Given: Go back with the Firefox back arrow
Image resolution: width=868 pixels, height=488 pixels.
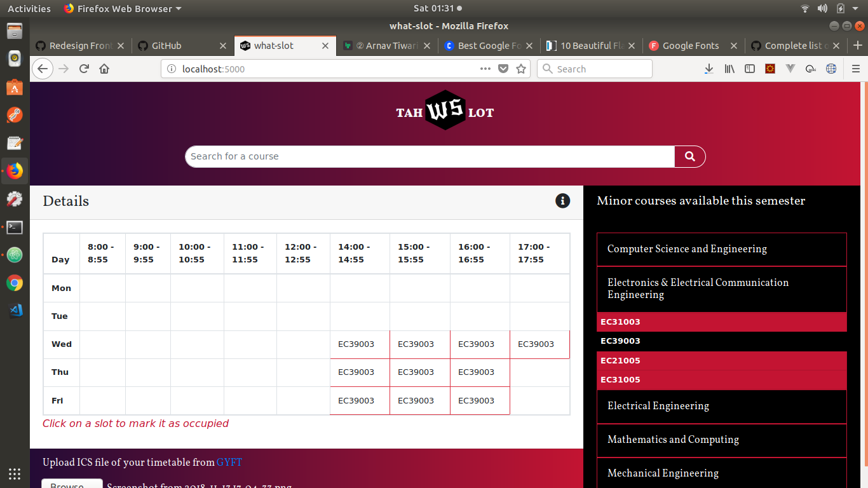Looking at the screenshot, I should [x=42, y=69].
